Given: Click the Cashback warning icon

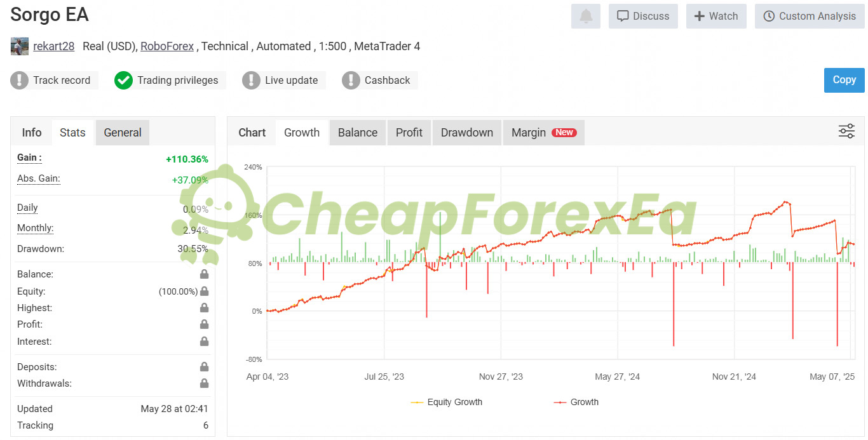Looking at the screenshot, I should coord(351,80).
